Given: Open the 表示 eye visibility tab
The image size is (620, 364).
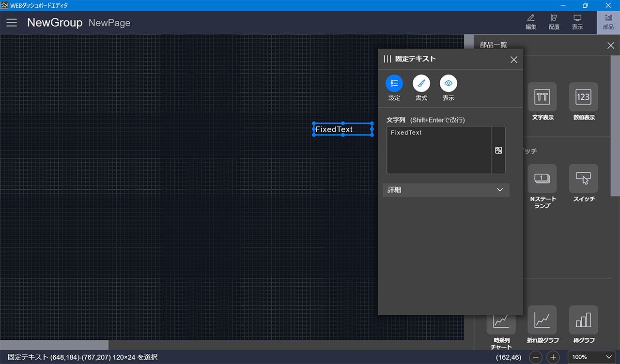Looking at the screenshot, I should click(449, 84).
